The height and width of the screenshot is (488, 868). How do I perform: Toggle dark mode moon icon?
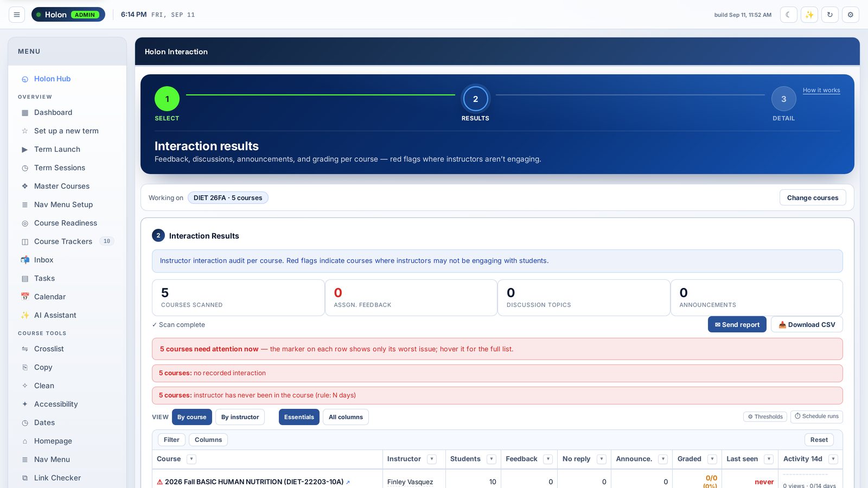(x=788, y=15)
